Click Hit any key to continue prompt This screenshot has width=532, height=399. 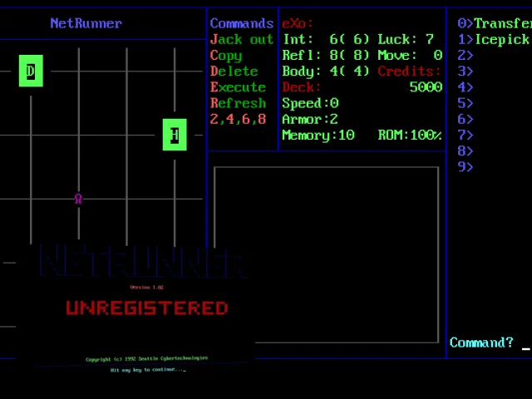tap(148, 370)
